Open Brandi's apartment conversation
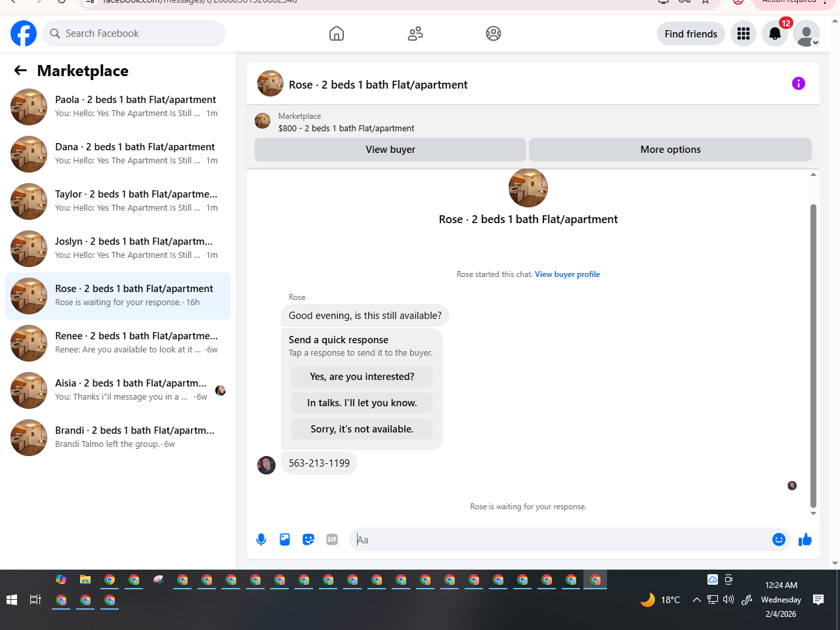The height and width of the screenshot is (630, 840). [118, 438]
